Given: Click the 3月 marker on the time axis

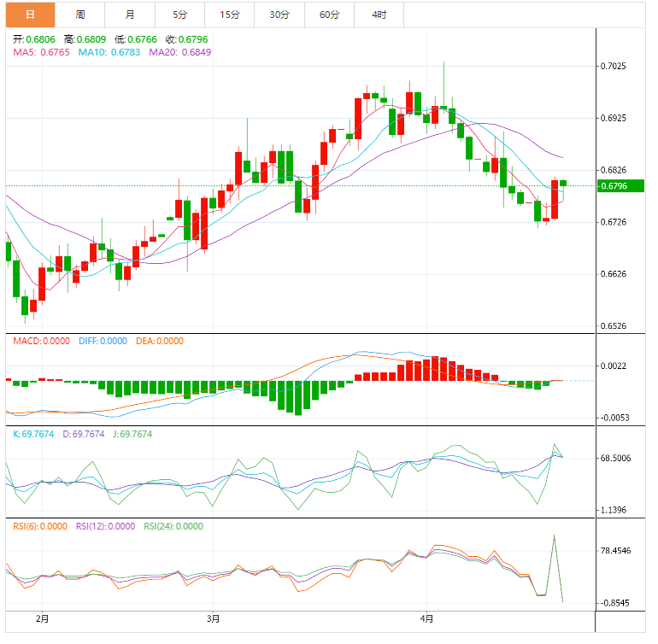Looking at the screenshot, I should [x=214, y=618].
